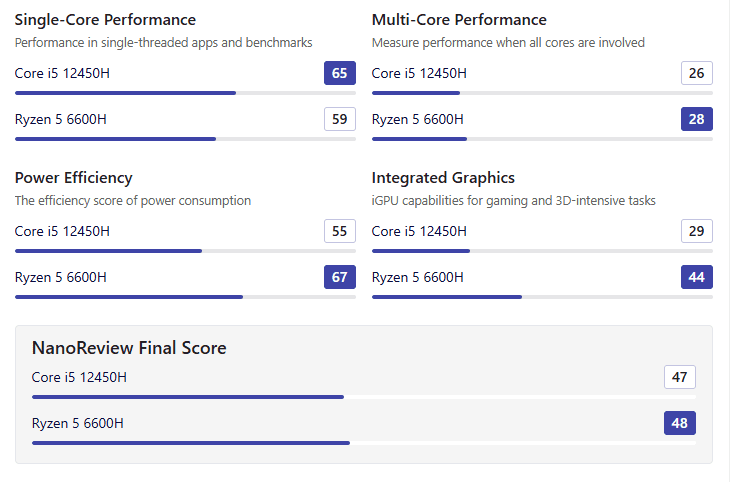The height and width of the screenshot is (482, 730).
Task: Click the iGPU capabilities description text
Action: click(x=513, y=201)
